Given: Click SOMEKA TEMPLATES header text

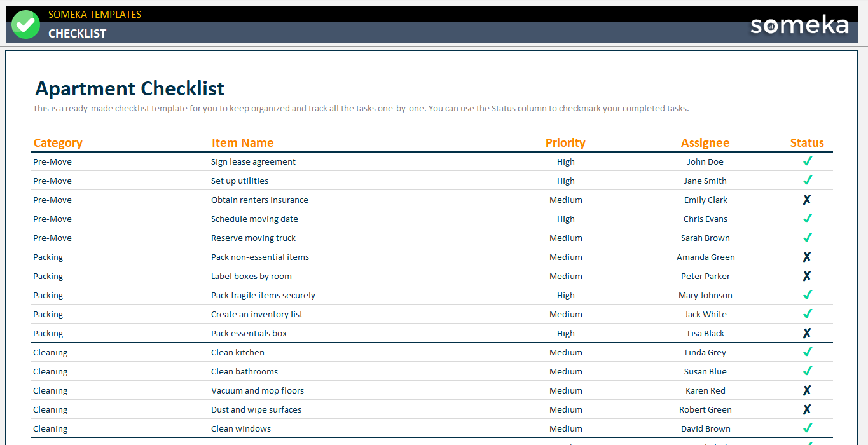Looking at the screenshot, I should (x=95, y=14).
